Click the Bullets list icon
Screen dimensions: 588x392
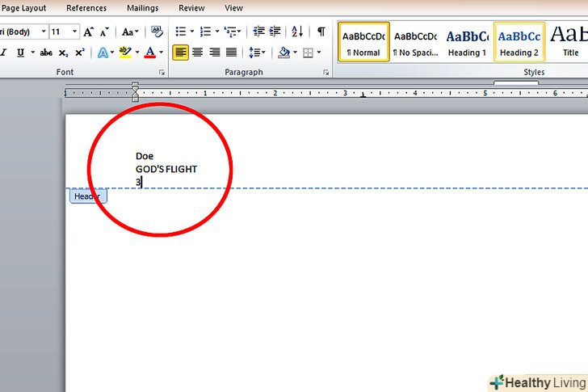pos(181,32)
